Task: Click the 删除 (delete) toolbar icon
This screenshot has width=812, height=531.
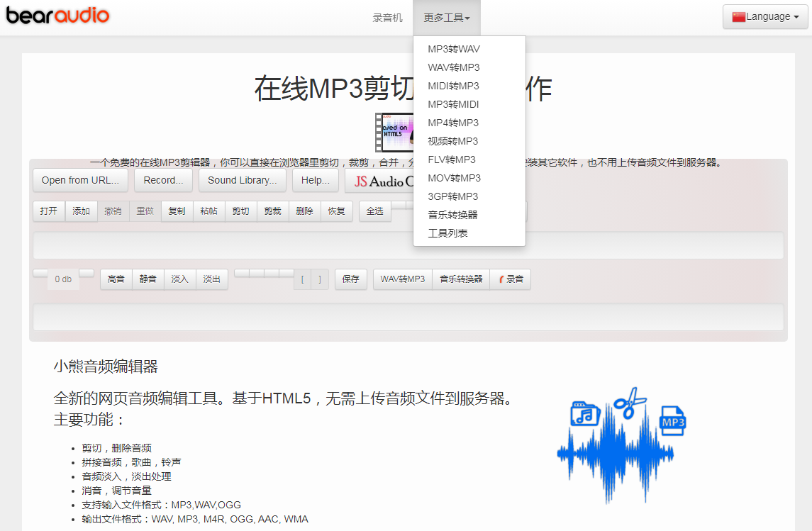Action: [304, 211]
